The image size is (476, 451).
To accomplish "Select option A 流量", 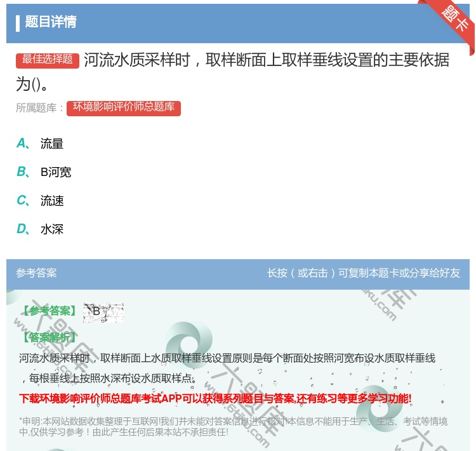I will pos(40,144).
